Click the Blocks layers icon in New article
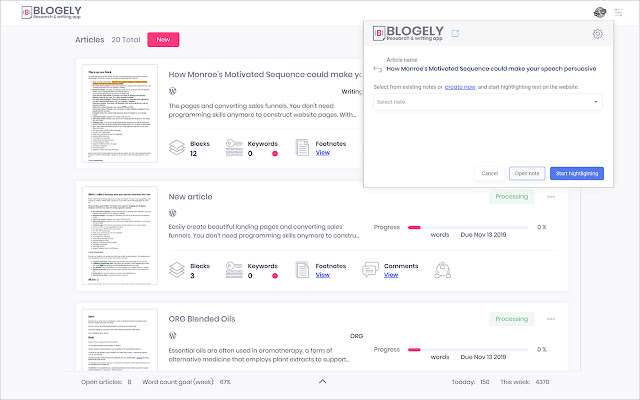The width and height of the screenshot is (640, 400). point(177,270)
